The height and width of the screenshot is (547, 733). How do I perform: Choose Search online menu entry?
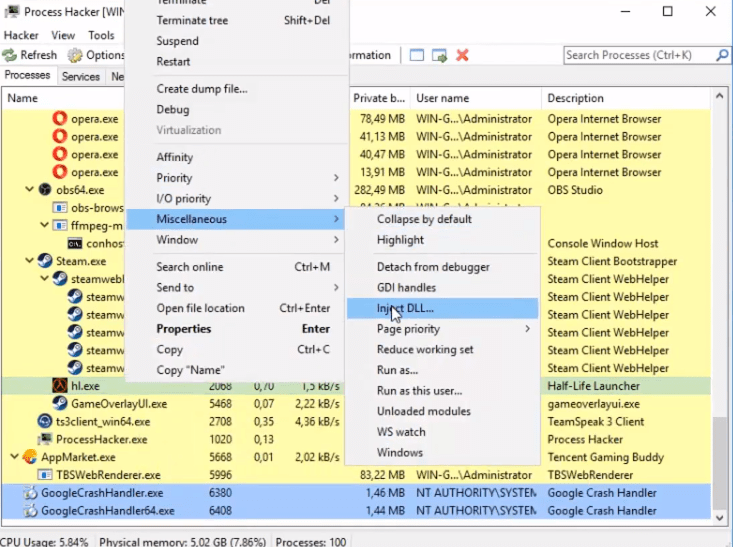tap(237, 267)
